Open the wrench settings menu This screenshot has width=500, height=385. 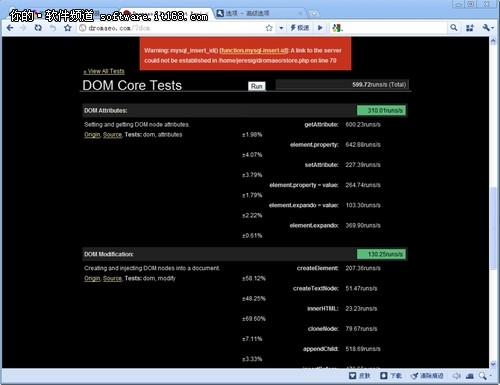click(x=487, y=28)
